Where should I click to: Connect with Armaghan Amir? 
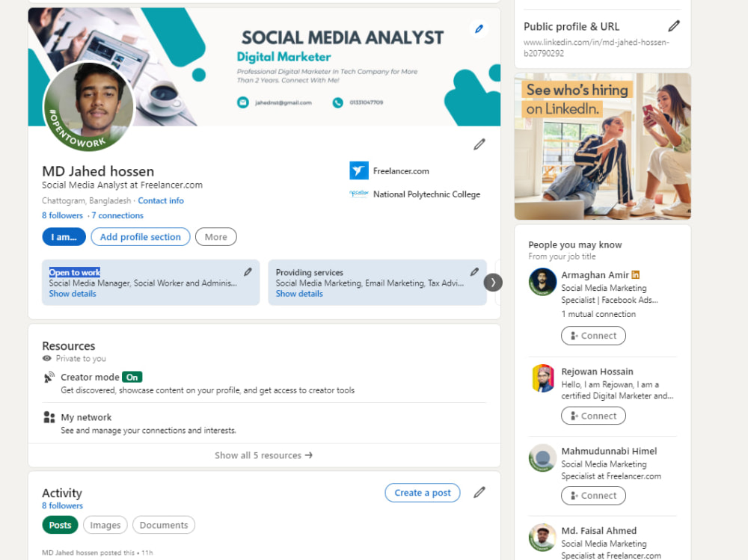593,336
